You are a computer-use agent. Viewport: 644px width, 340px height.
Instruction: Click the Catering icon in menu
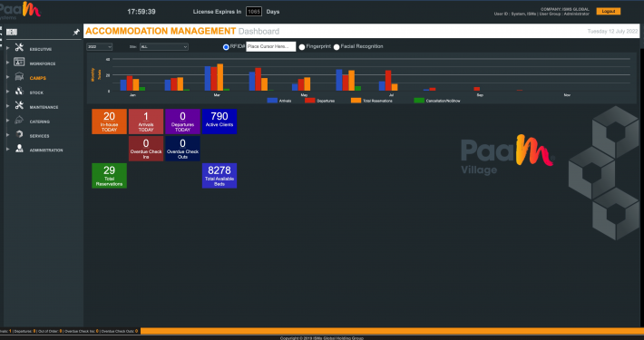tap(19, 120)
